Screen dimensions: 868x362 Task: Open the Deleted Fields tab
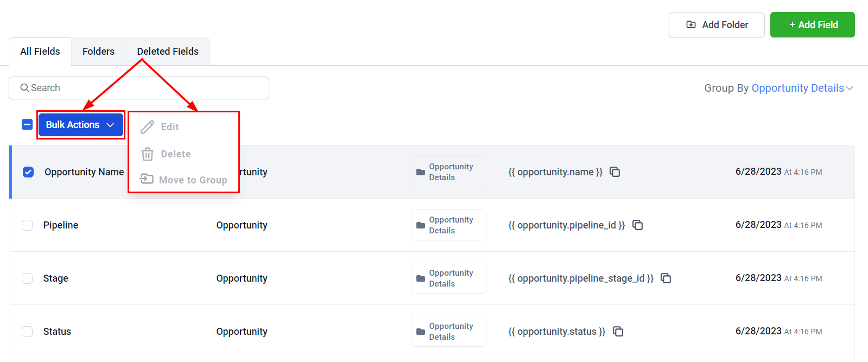click(168, 52)
